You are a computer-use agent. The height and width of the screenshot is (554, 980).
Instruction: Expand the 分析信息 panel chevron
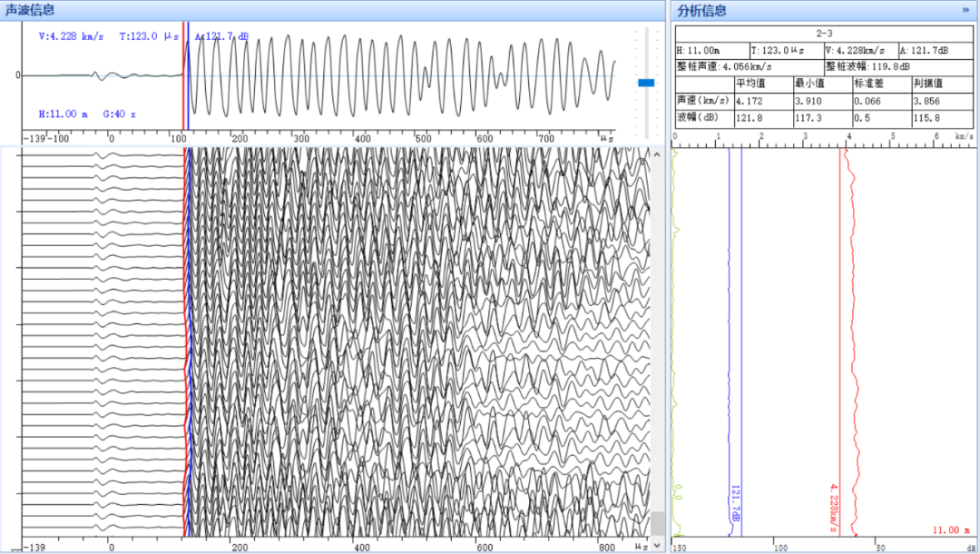[x=966, y=10]
